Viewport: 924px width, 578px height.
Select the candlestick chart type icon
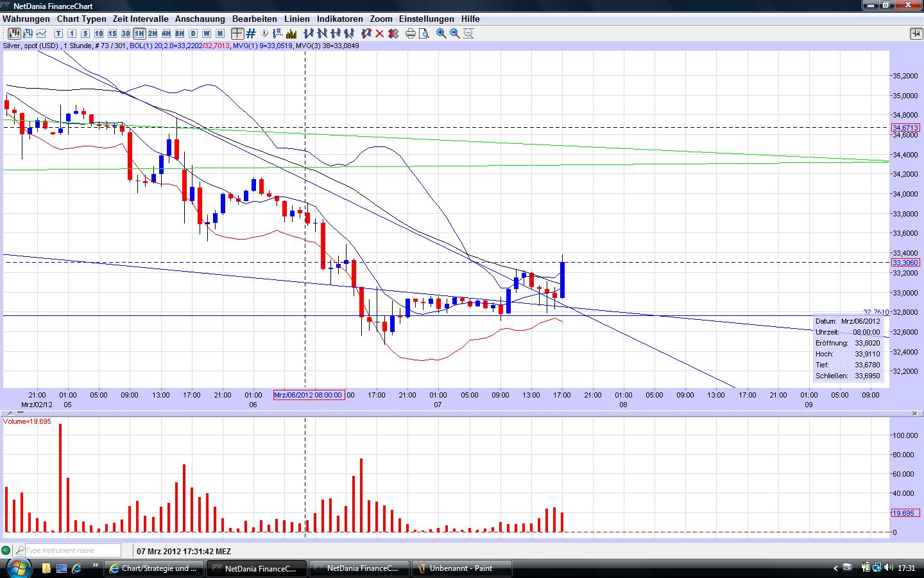click(13, 33)
